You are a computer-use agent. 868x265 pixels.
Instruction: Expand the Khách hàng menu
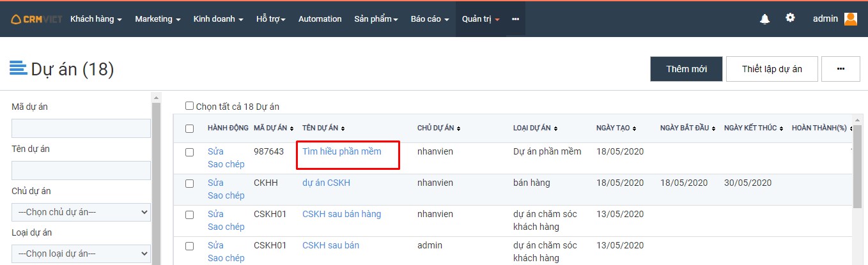(96, 19)
